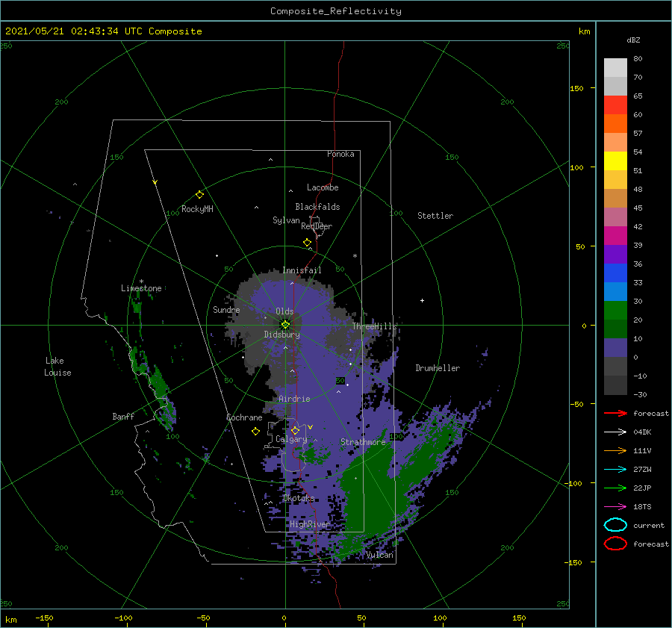Click the HighRiver label

309,524
